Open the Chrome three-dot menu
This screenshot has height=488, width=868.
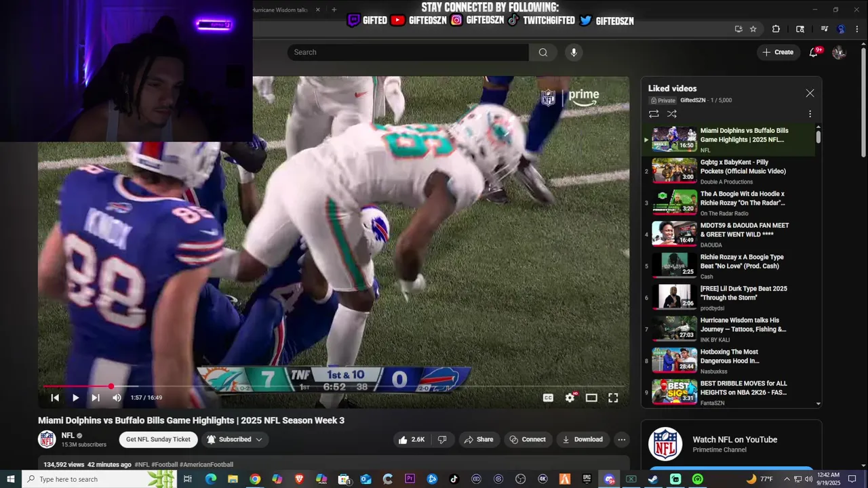pyautogui.click(x=856, y=29)
